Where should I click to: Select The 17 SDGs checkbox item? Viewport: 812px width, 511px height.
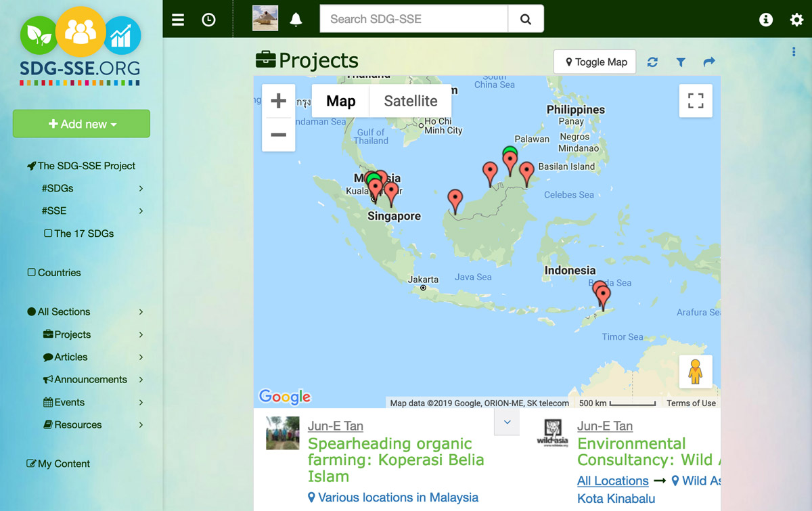tap(78, 234)
